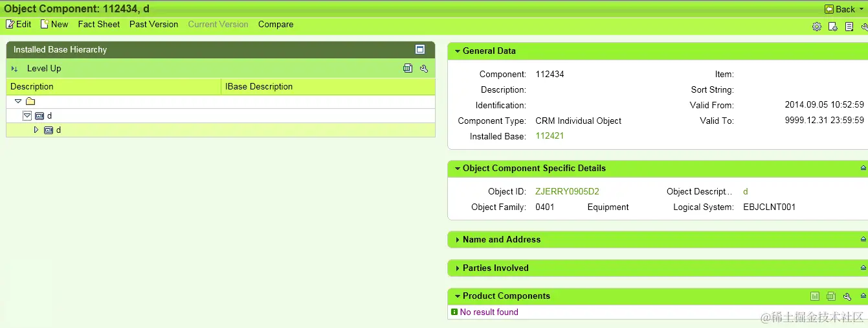
Task: Click the document list icon in top toolbar
Action: click(849, 27)
